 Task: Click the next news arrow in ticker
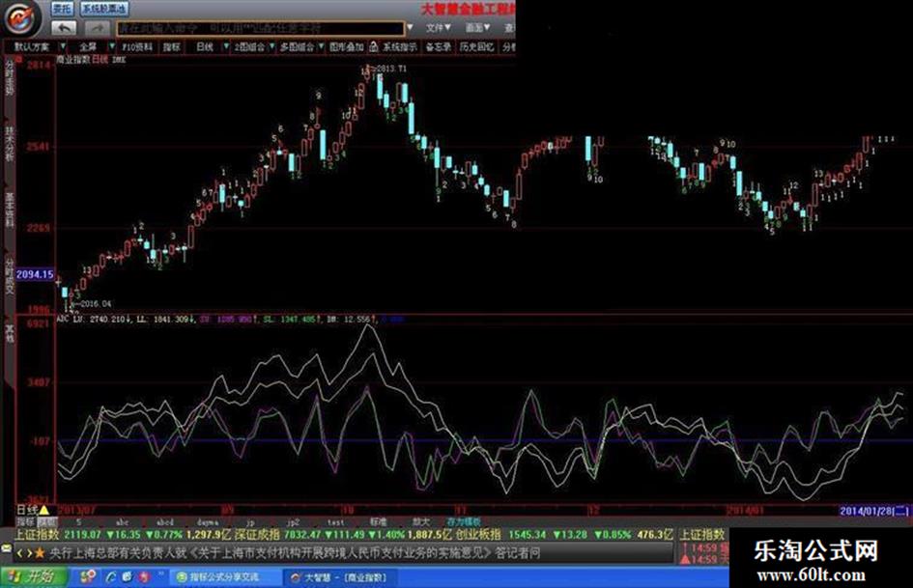pyautogui.click(x=29, y=553)
